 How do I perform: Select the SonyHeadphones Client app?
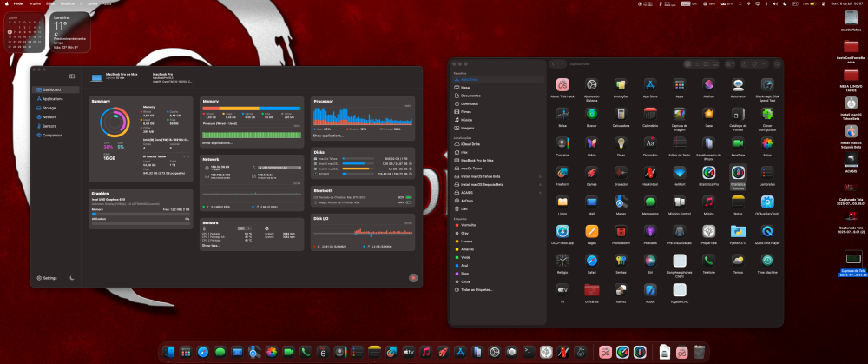pos(680,261)
